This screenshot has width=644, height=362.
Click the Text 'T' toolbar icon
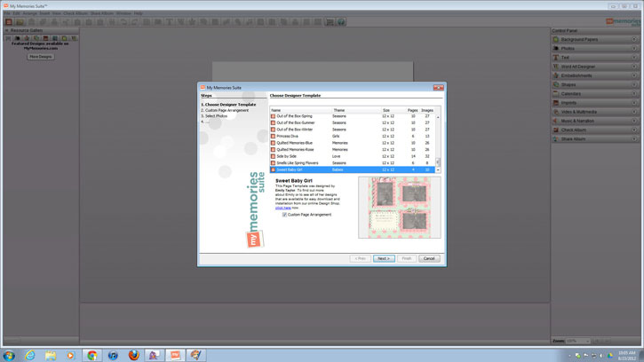tap(169, 22)
